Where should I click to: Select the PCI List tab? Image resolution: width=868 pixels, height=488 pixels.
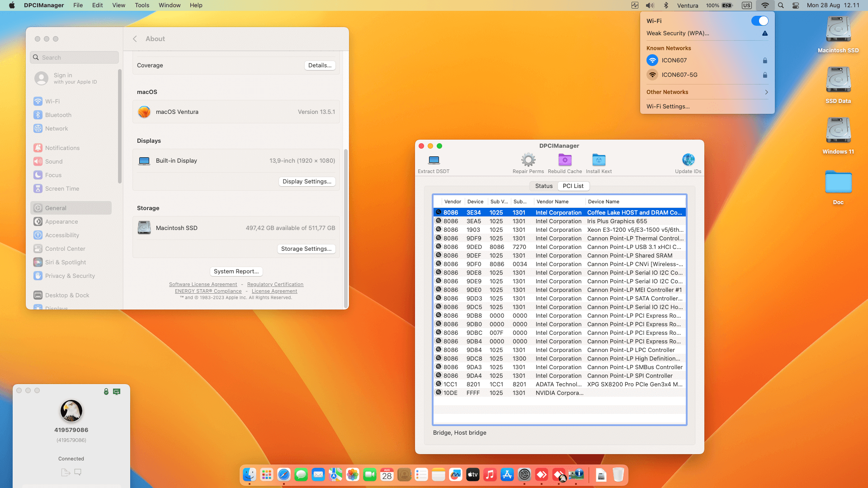coord(573,186)
